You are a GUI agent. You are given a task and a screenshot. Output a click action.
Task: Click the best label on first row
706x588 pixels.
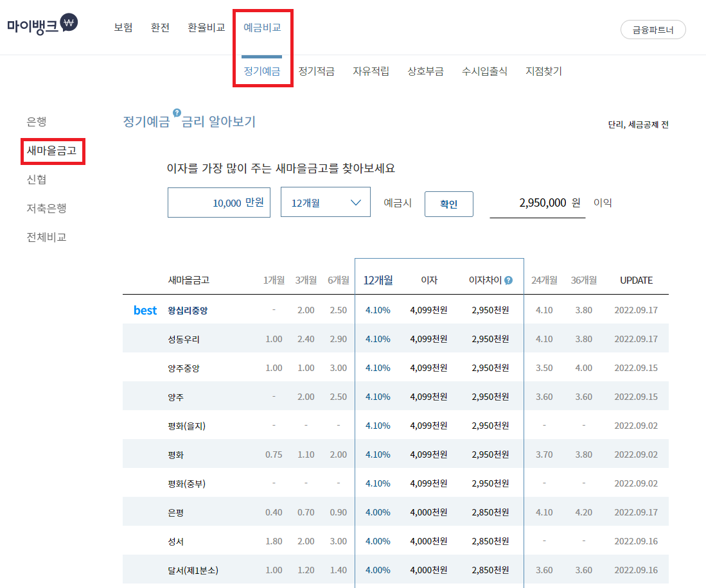(145, 311)
